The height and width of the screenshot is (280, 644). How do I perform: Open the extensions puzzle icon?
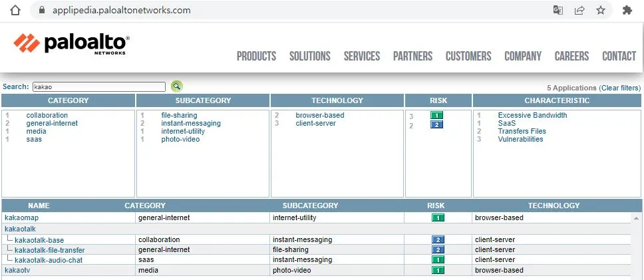click(627, 10)
